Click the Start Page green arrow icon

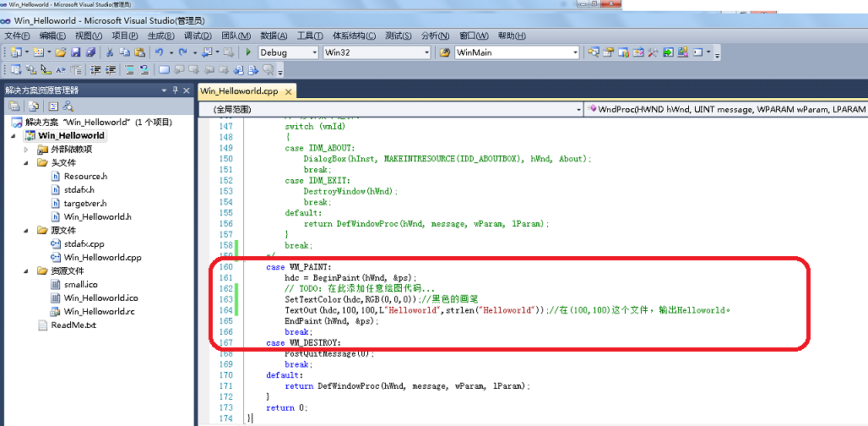point(668,52)
